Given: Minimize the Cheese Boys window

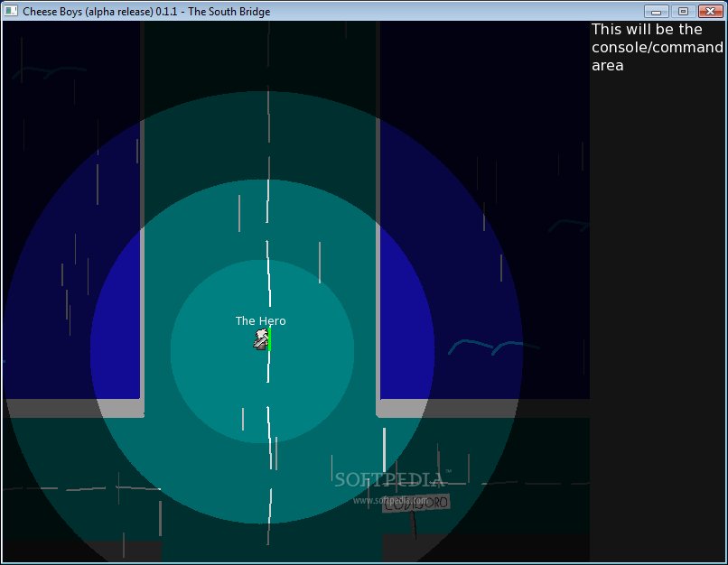Looking at the screenshot, I should click(656, 11).
